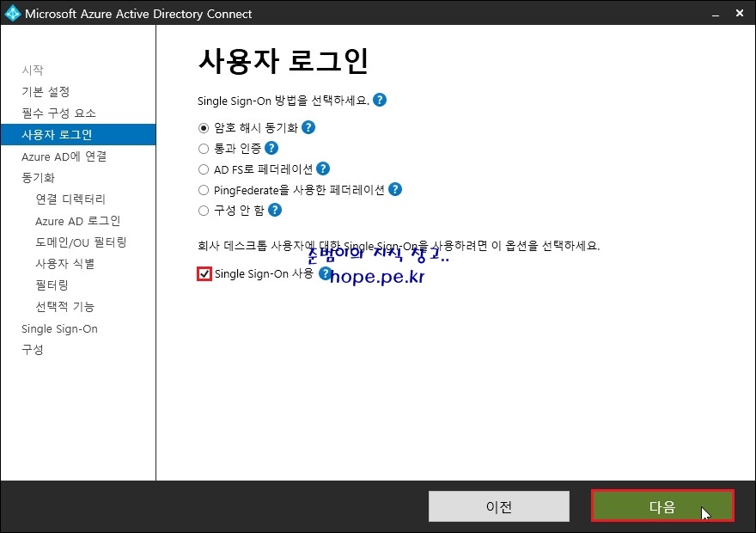Open 선택적 기능 sub-step
Image resolution: width=756 pixels, height=533 pixels.
65,307
